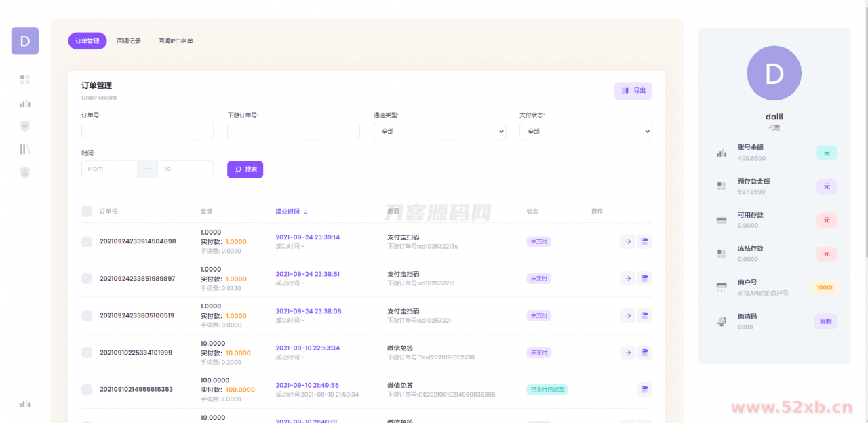The image size is (868, 423).
Task: Click settings icon for order 20210910214955515353
Action: pyautogui.click(x=644, y=389)
